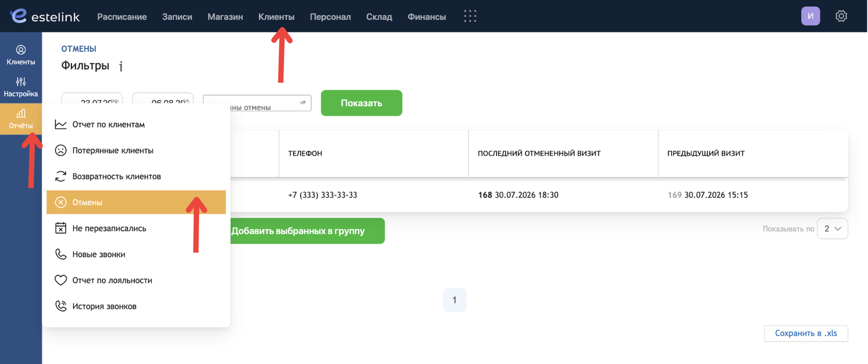
Task: Select page 1 in the pagination
Action: [x=454, y=300]
